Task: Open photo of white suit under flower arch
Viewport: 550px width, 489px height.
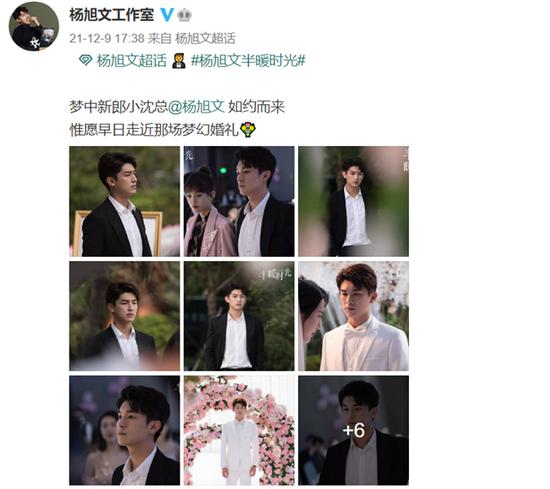Action: tap(239, 430)
